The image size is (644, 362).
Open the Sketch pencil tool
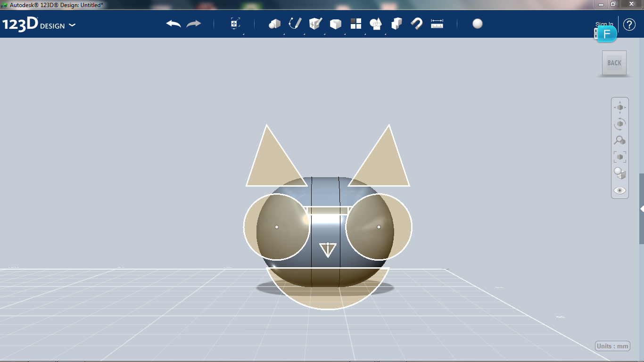[295, 24]
